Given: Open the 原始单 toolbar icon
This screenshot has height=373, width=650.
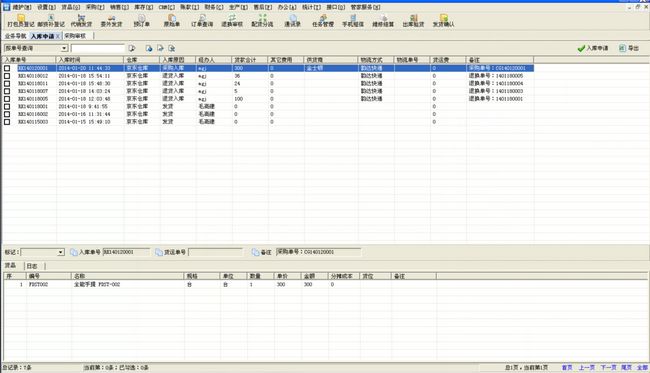Looking at the screenshot, I should [172, 20].
